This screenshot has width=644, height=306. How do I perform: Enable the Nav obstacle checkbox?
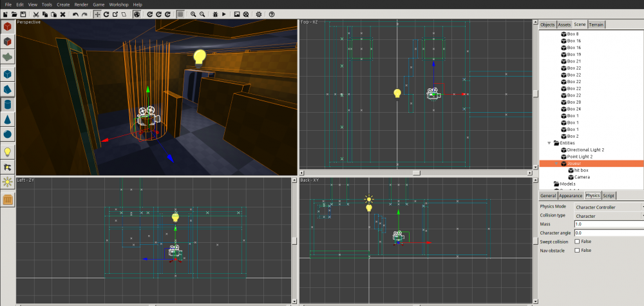[577, 250]
